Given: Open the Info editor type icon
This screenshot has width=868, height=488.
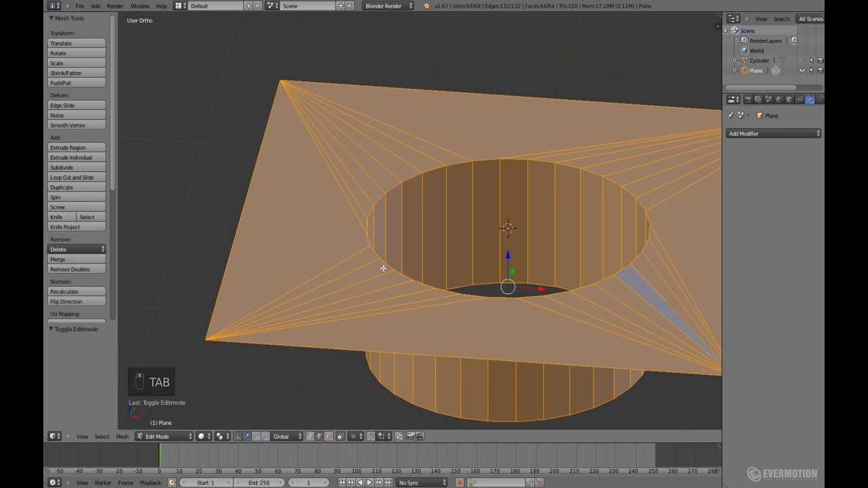Looking at the screenshot, I should click(x=54, y=5).
